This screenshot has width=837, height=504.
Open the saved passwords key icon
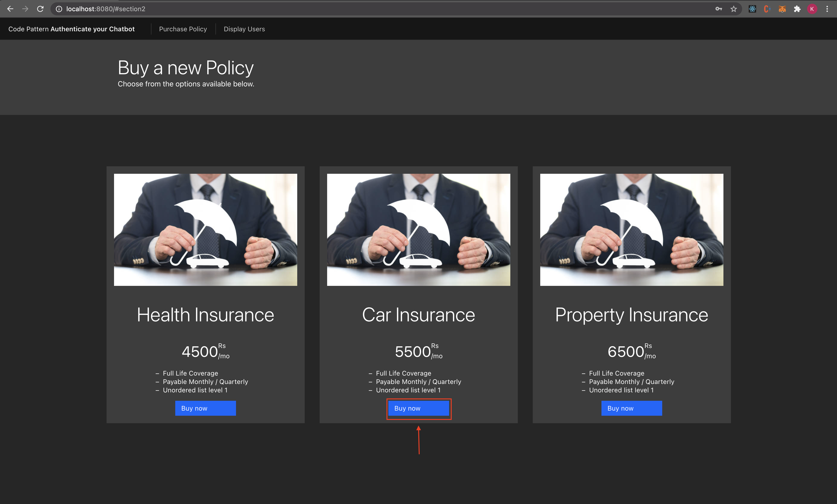coord(719,9)
